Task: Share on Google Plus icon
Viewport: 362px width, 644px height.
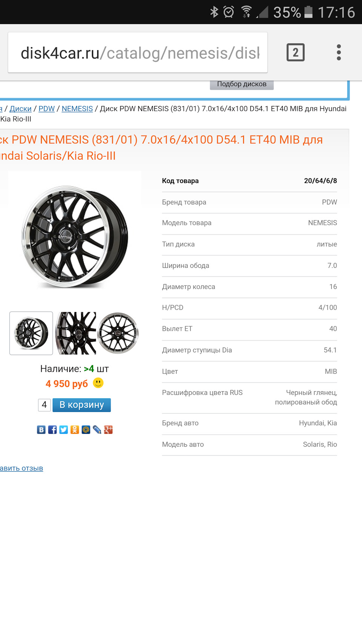Action: (x=108, y=430)
